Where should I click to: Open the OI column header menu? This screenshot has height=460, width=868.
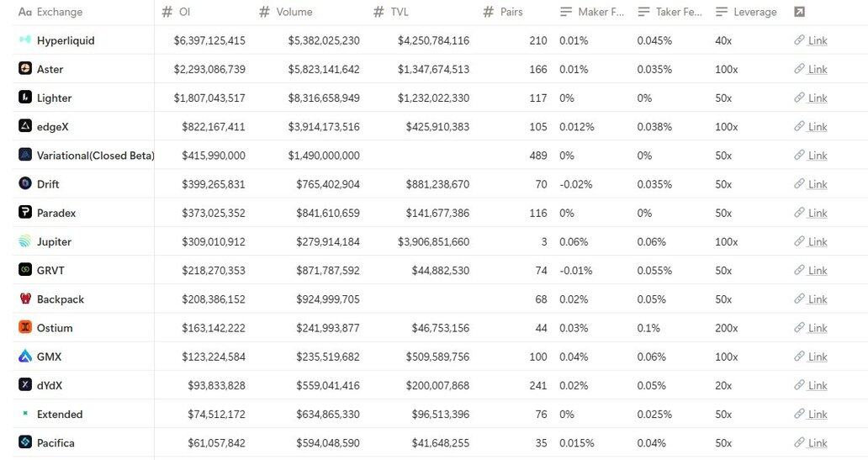184,12
